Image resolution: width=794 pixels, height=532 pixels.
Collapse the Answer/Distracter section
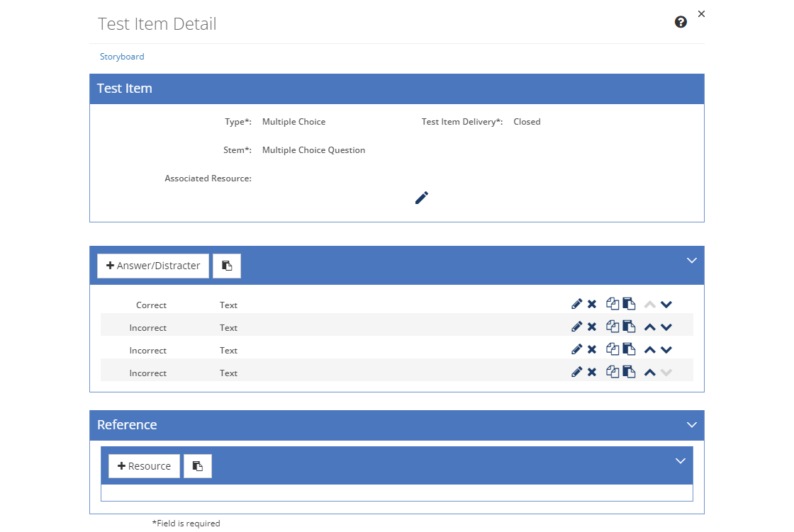[692, 260]
